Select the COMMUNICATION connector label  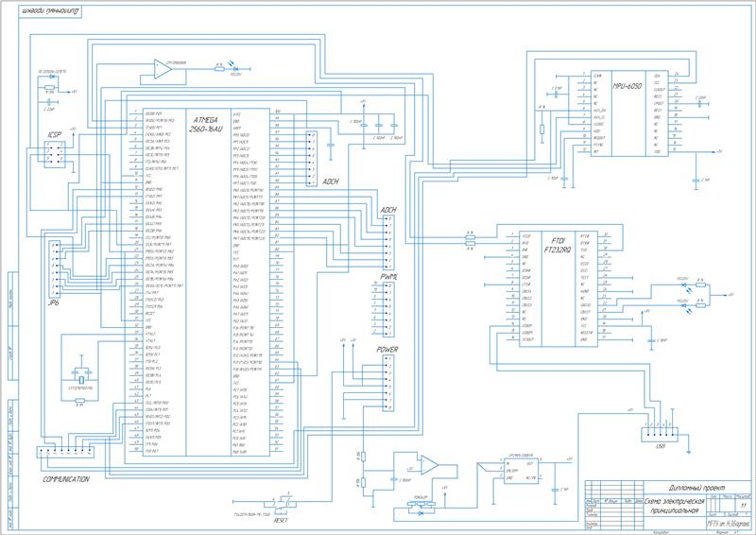[x=66, y=479]
